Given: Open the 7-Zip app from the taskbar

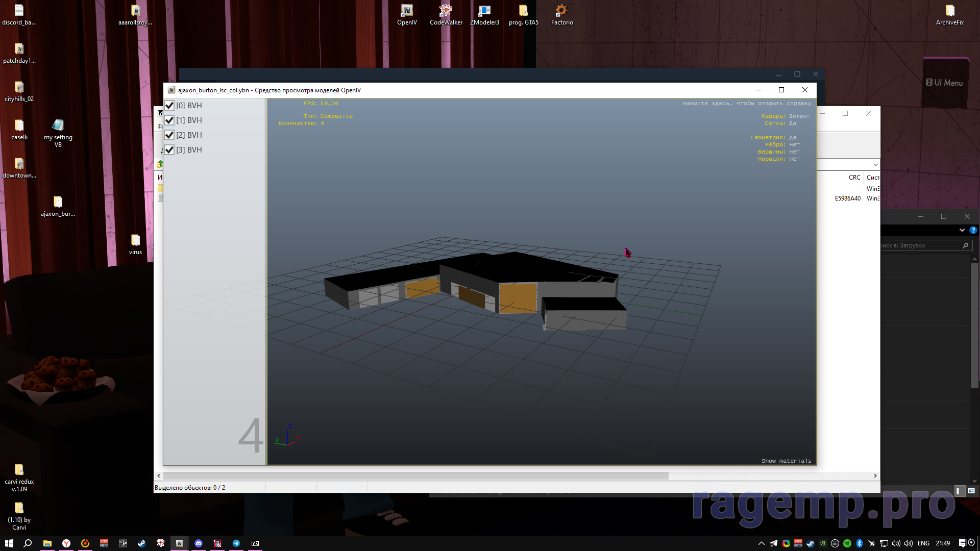Looking at the screenshot, I should tap(255, 543).
